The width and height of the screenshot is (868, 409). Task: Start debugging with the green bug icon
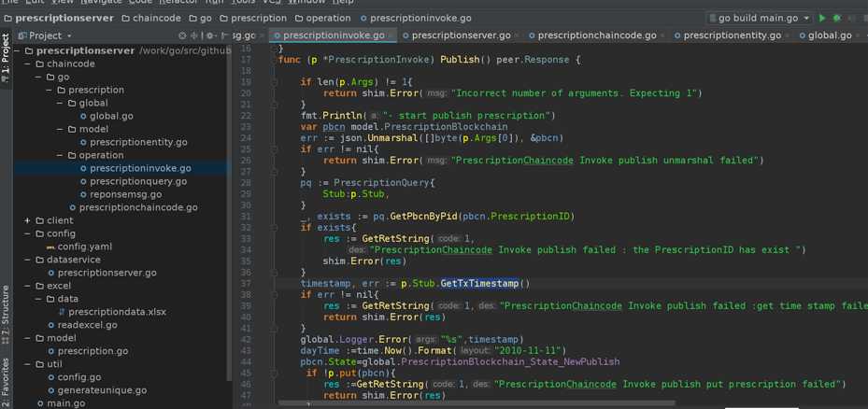[x=837, y=19]
